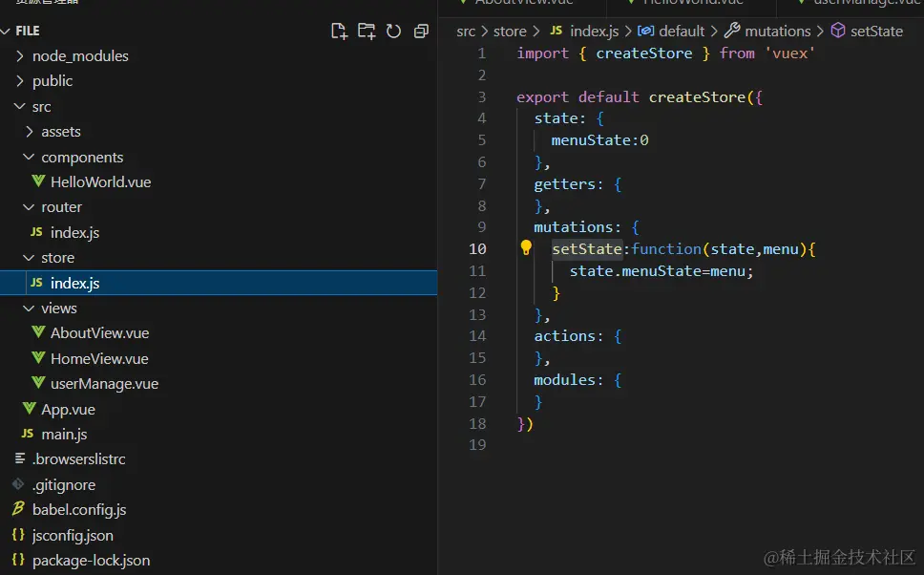Click the store breadcrumb segment
This screenshot has height=575, width=924.
(510, 32)
